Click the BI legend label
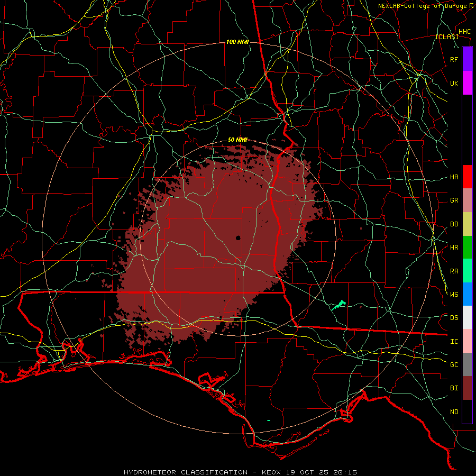Viewport: 476px width, 476px height. [x=454, y=388]
